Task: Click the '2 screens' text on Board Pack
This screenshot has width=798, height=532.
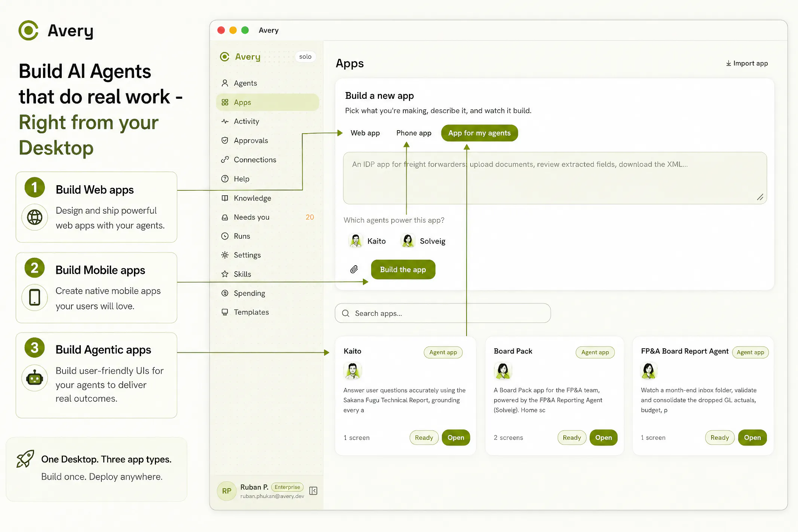Action: tap(508, 437)
